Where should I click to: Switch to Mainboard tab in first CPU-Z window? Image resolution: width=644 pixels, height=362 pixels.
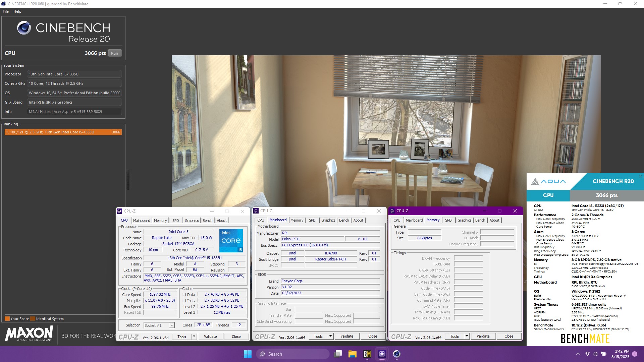click(142, 221)
